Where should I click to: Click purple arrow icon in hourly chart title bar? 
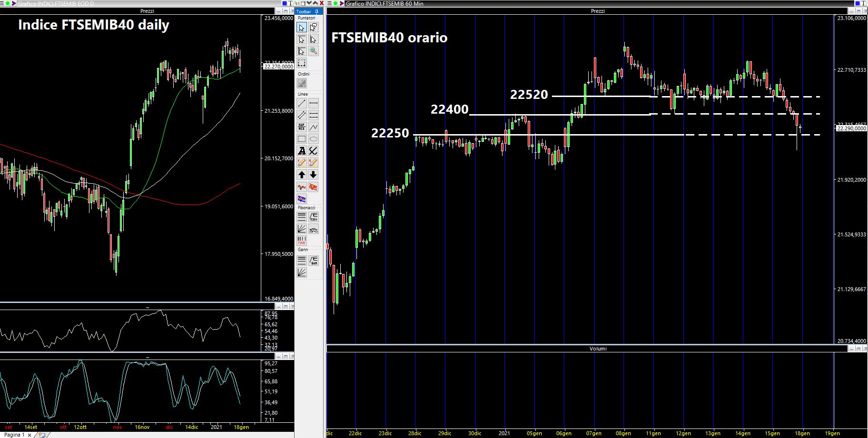point(342,3)
